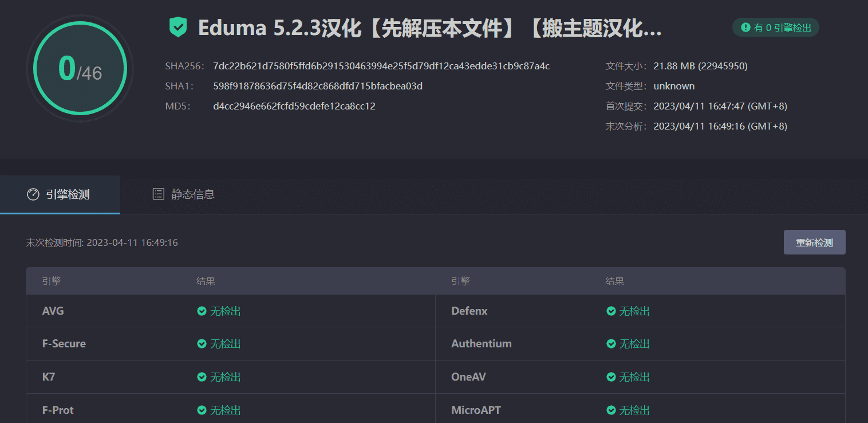Select the SHA1 hash value
The height and width of the screenshot is (423, 868).
(x=318, y=86)
